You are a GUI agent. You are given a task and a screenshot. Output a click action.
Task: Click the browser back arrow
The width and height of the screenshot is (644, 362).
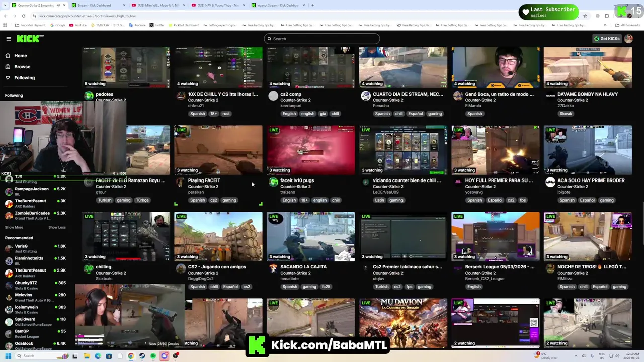[5, 16]
